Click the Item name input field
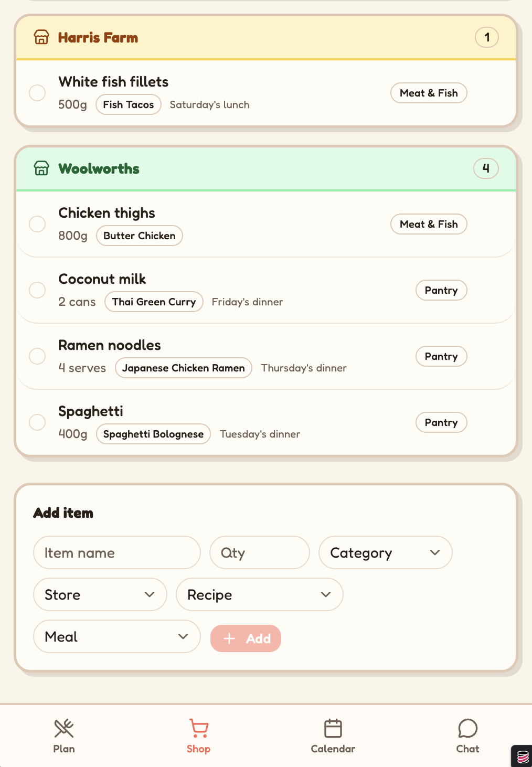532x767 pixels. 116,552
